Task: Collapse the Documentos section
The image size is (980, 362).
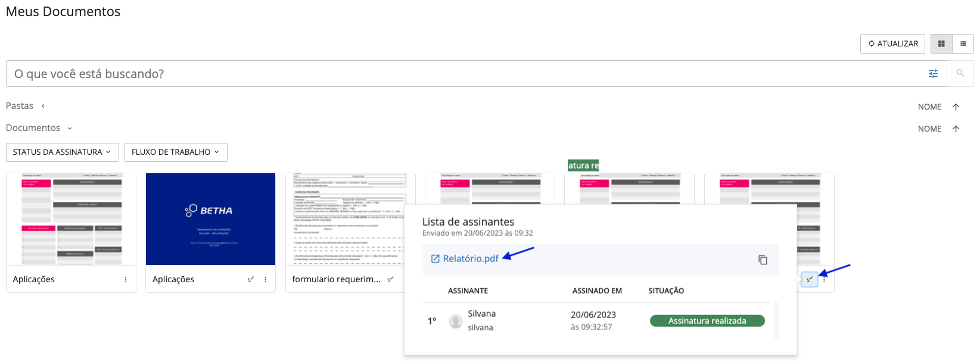Action: (x=70, y=128)
